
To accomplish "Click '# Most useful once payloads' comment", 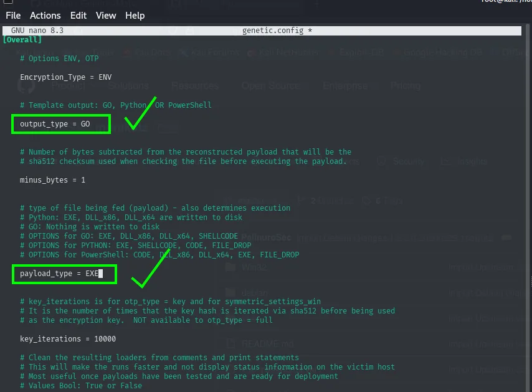I will click(179, 376).
